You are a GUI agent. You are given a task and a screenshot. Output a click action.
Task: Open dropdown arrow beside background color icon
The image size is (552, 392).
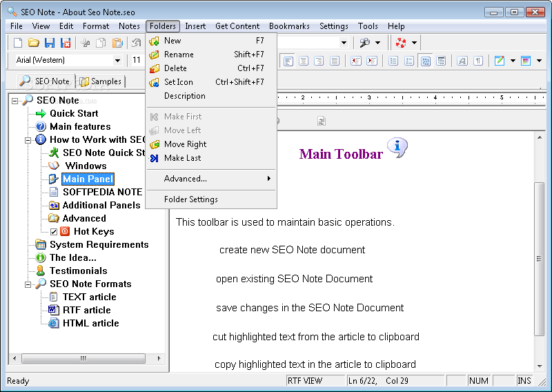click(539, 61)
